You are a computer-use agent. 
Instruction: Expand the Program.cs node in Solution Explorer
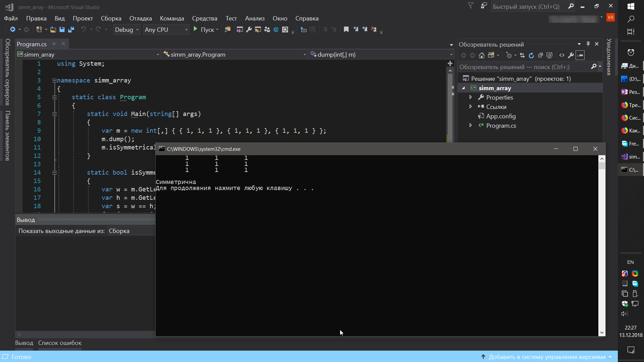pyautogui.click(x=471, y=125)
